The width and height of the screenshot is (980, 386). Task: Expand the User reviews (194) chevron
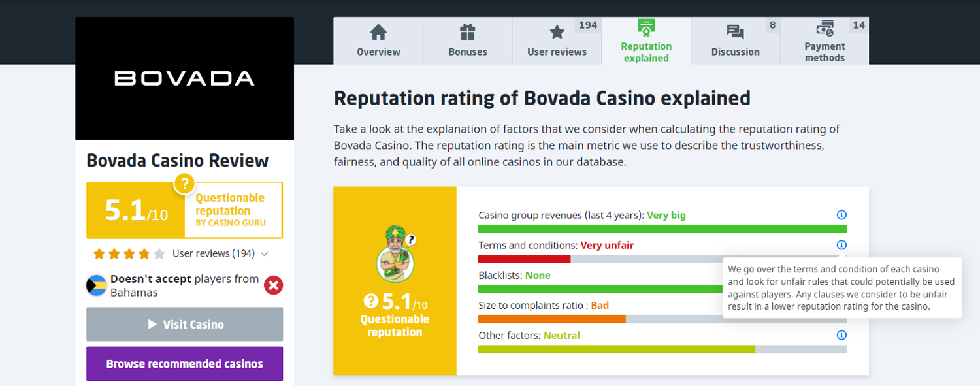pyautogui.click(x=264, y=254)
